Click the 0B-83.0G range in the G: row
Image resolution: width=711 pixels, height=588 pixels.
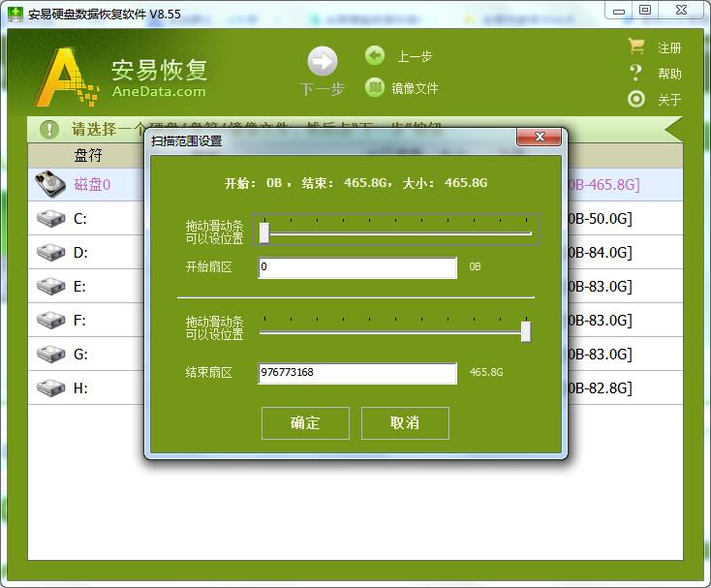[600, 355]
